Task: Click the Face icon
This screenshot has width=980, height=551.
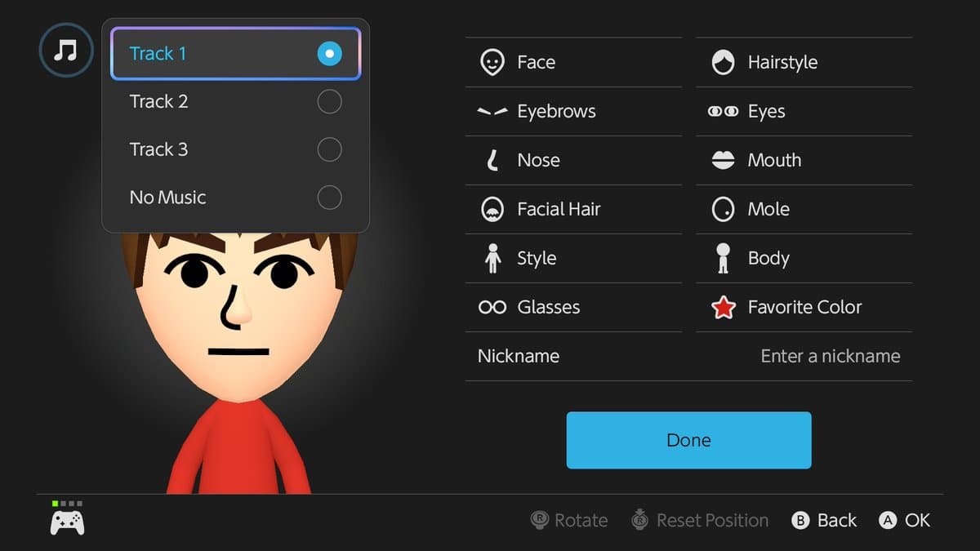Action: [492, 63]
